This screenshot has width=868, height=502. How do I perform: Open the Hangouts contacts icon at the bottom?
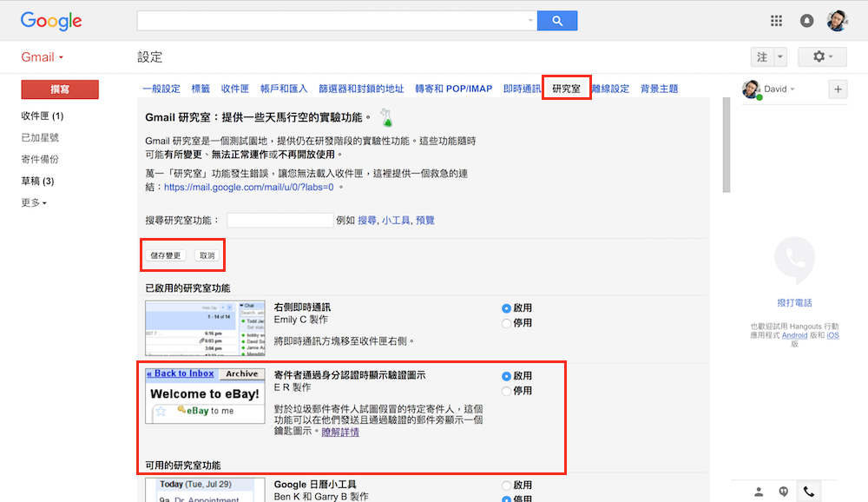click(759, 492)
